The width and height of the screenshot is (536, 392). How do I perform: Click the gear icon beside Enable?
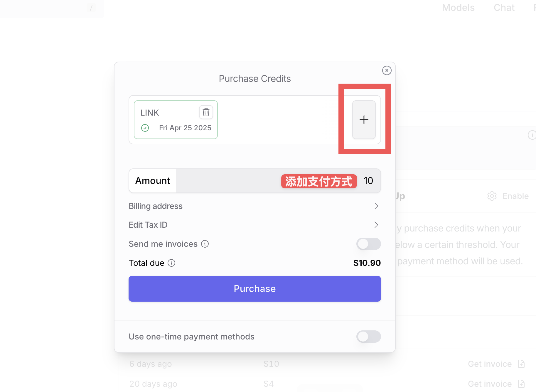[492, 196]
